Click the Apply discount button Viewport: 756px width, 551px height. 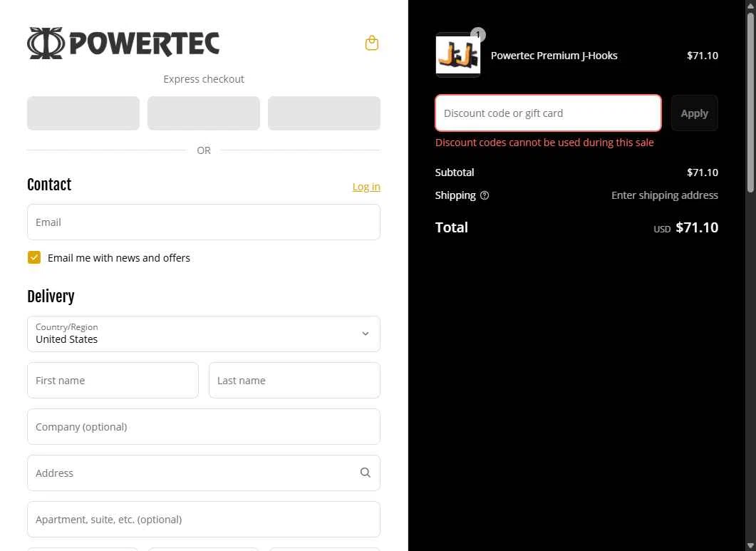[x=694, y=113]
